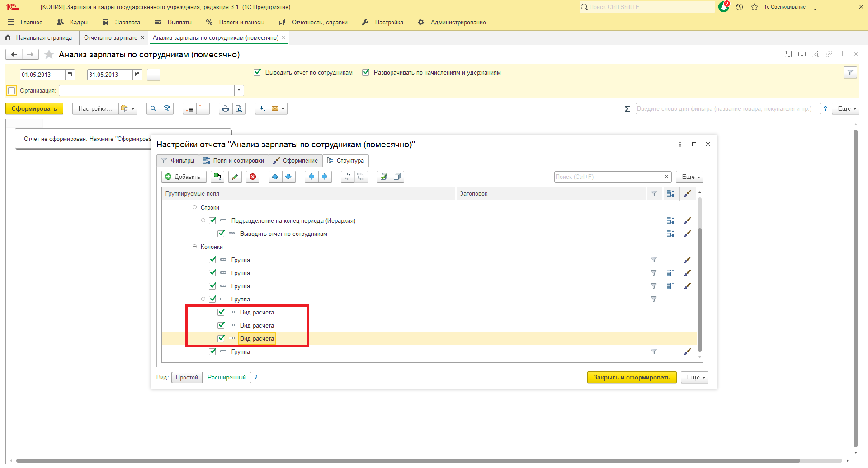This screenshot has width=868, height=468.
Task: Switch to the 'Оформление' tab
Action: [x=295, y=160]
